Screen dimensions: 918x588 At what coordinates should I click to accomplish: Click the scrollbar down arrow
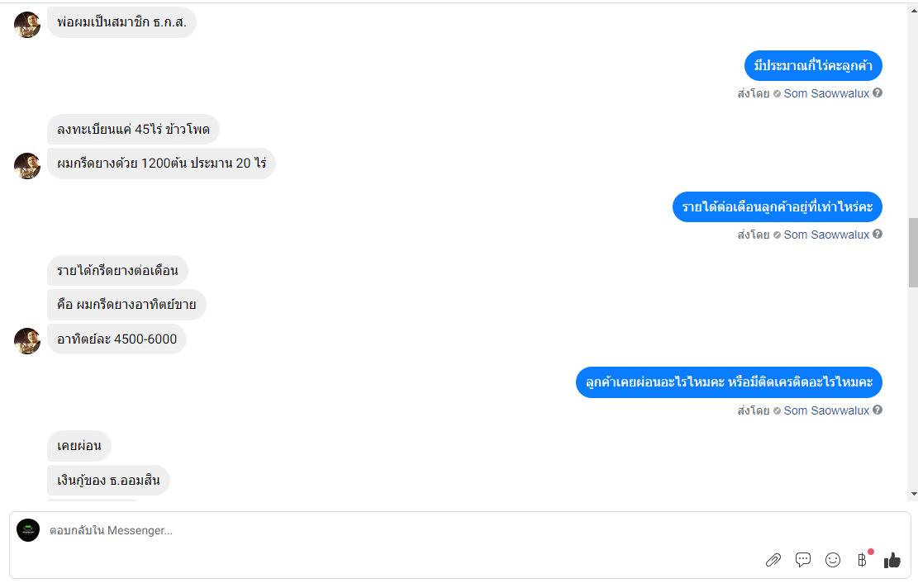coord(913,495)
